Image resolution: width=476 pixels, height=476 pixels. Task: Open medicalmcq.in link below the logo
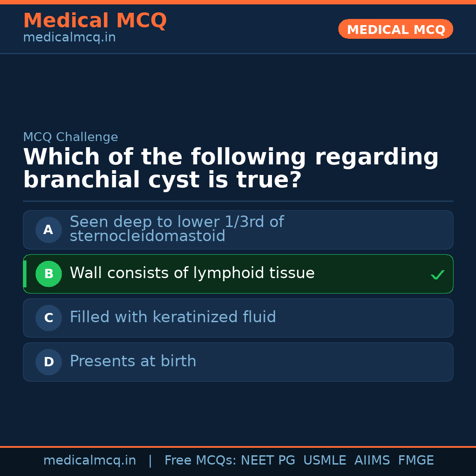click(69, 37)
